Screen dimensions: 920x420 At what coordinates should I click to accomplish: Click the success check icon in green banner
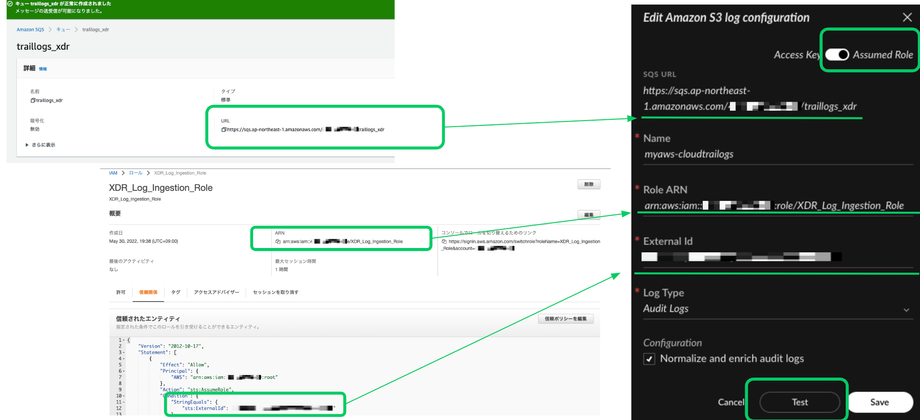point(9,4)
